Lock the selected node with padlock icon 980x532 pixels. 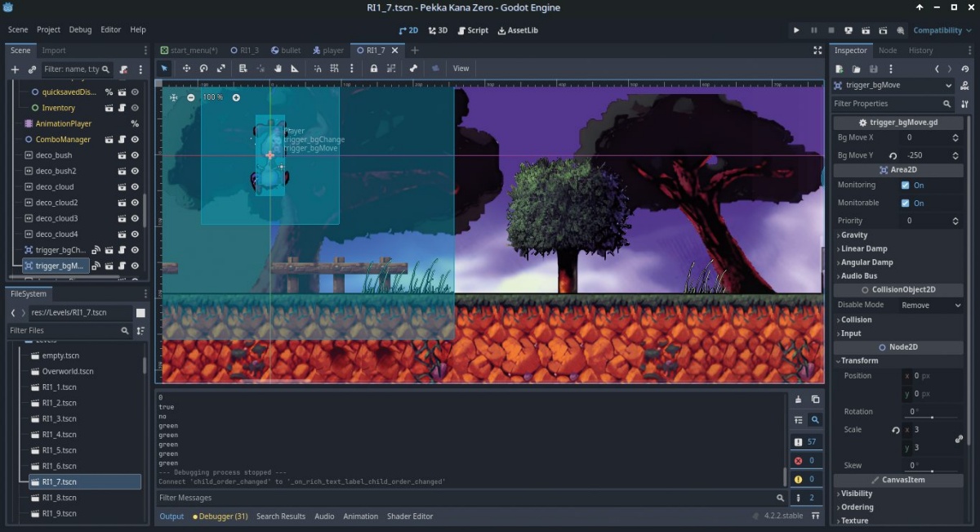[374, 69]
